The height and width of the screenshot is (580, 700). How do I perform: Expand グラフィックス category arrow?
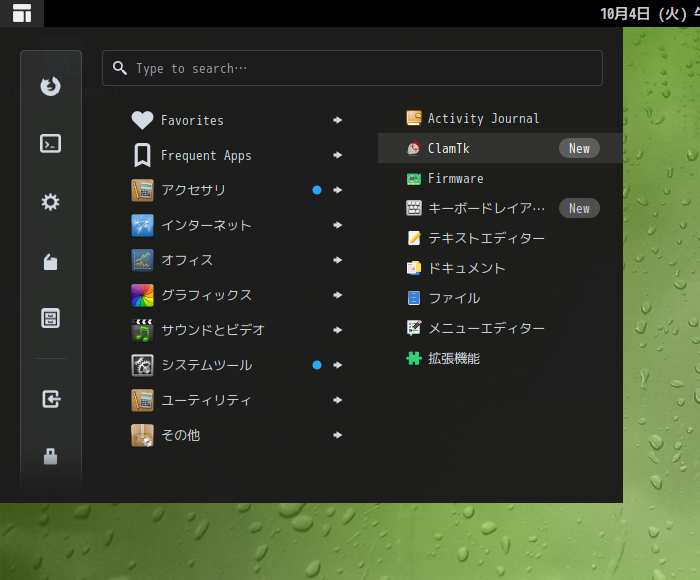(x=338, y=295)
